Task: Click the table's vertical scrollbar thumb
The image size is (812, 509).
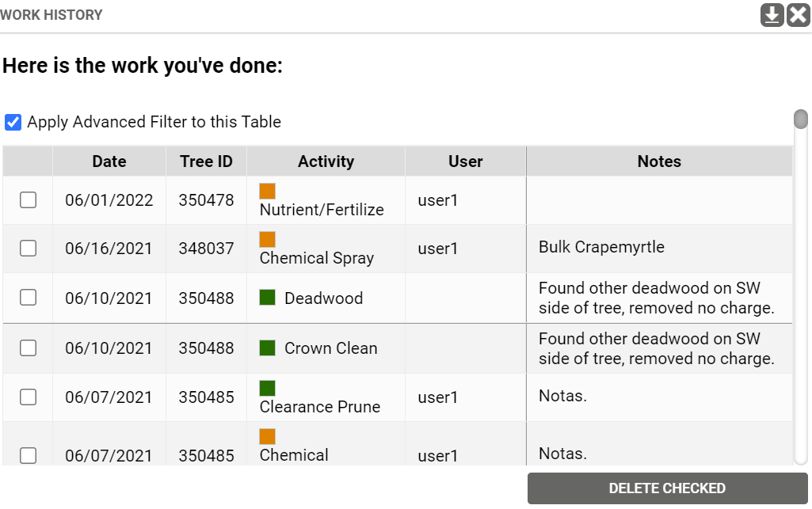Action: (801, 120)
